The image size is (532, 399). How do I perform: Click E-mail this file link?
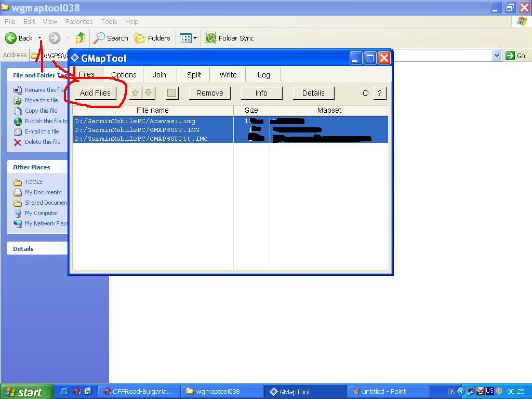point(42,131)
